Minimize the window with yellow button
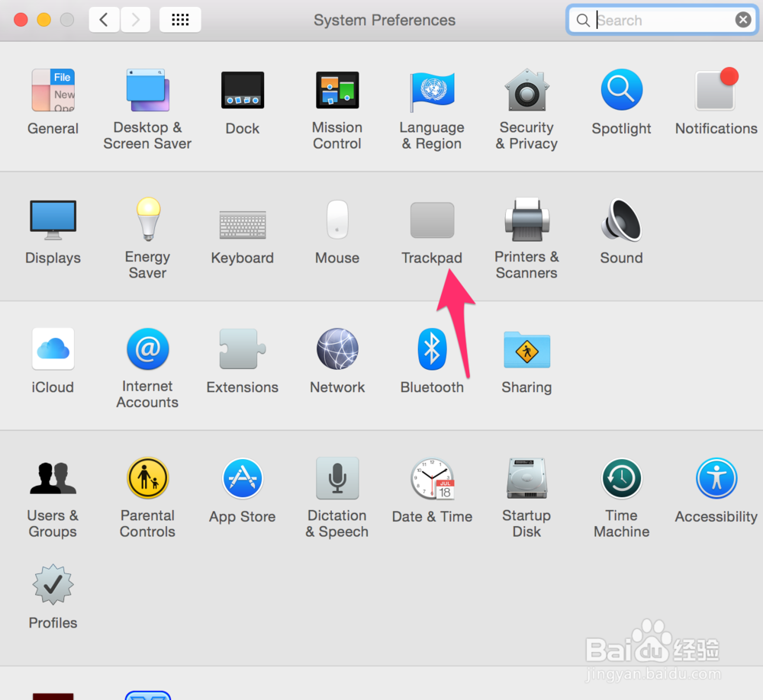Viewport: 763px width, 700px height. coord(43,20)
